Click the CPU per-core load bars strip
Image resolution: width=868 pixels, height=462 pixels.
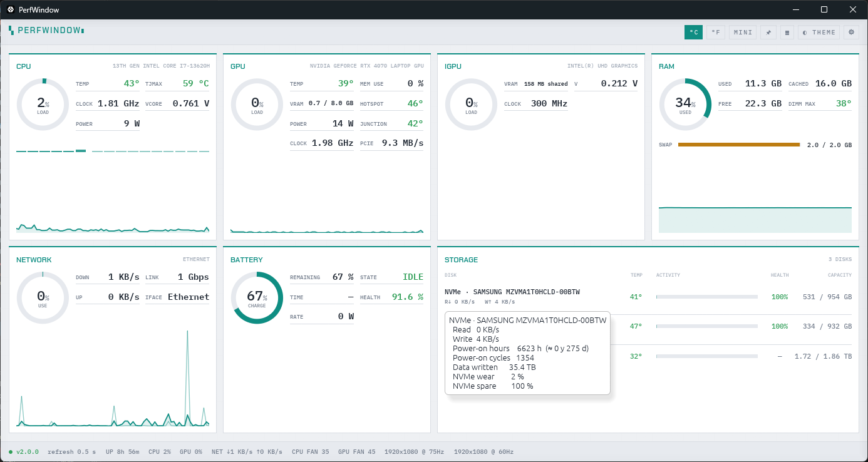113,151
